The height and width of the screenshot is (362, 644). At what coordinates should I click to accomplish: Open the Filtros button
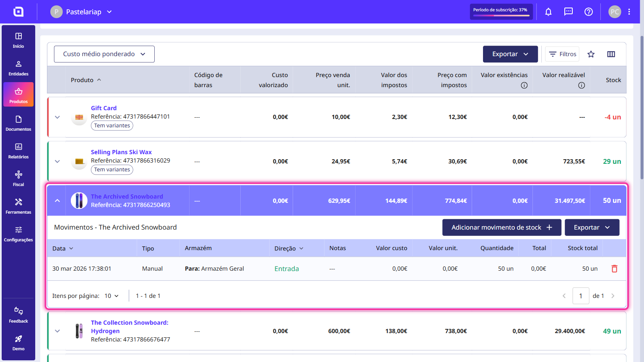point(562,54)
